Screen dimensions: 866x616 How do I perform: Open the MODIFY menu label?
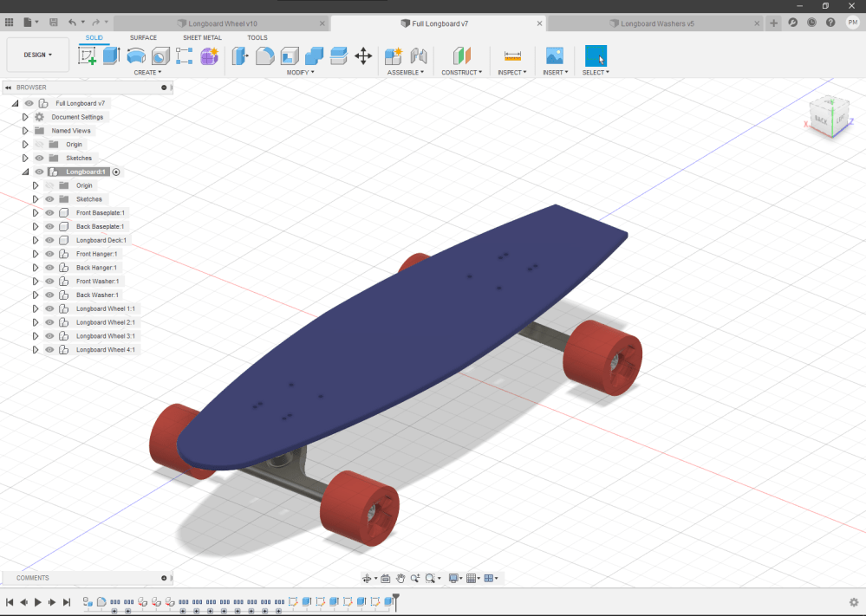point(300,73)
